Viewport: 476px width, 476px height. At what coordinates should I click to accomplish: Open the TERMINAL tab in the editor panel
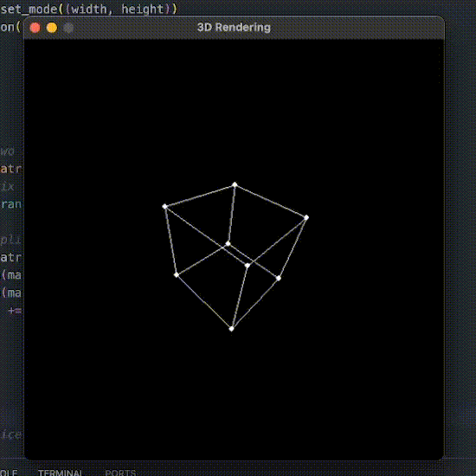pos(60,473)
